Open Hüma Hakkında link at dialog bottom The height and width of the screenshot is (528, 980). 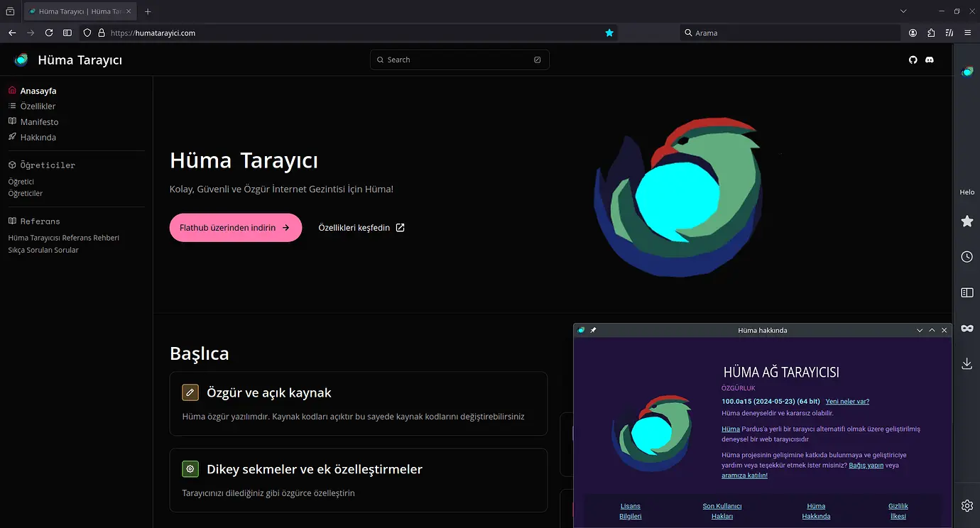pos(816,511)
